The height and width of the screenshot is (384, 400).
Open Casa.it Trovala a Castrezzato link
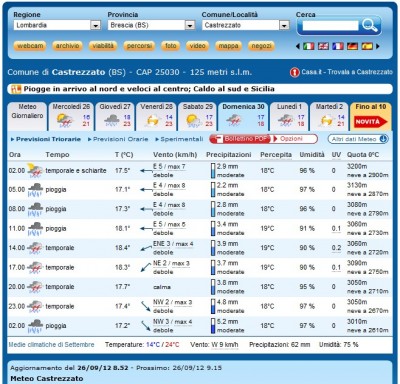(x=347, y=72)
